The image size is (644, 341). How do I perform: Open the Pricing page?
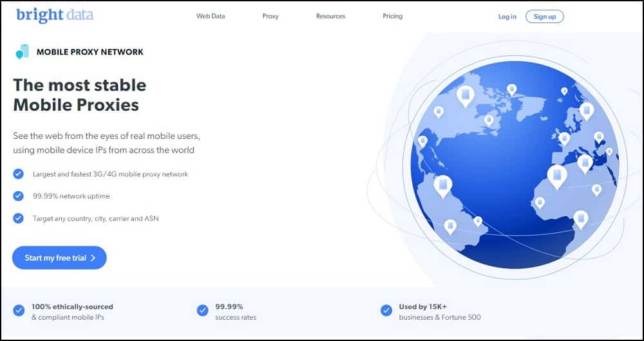(x=392, y=16)
